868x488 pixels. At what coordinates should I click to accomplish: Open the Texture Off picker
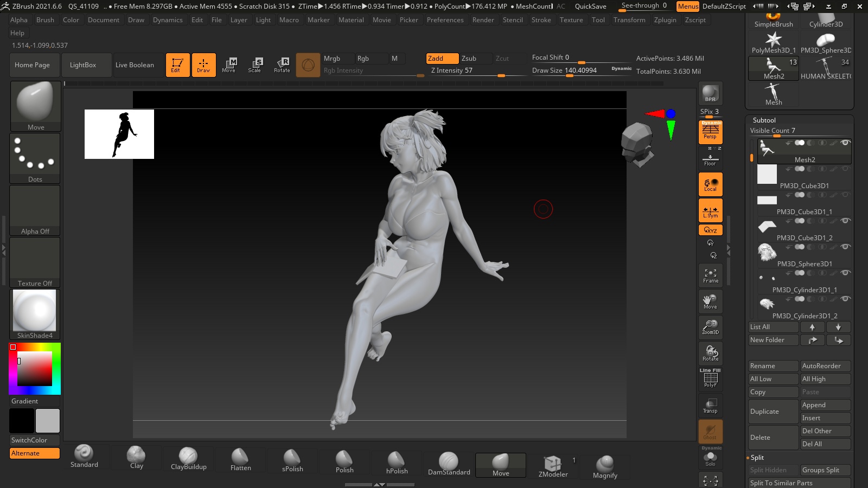pos(35,262)
